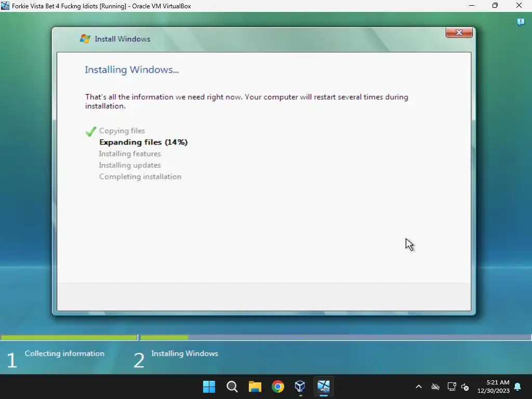Open File Explorer from the taskbar

pos(255,387)
